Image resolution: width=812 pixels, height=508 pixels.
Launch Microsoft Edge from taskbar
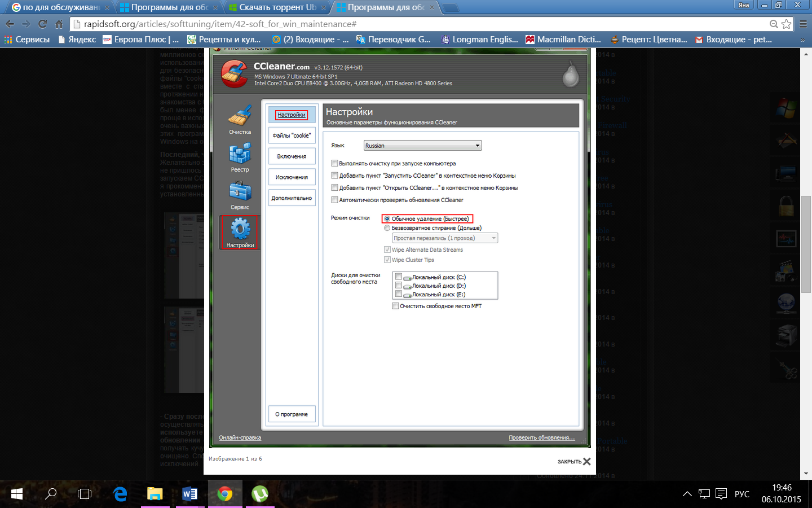click(x=120, y=494)
